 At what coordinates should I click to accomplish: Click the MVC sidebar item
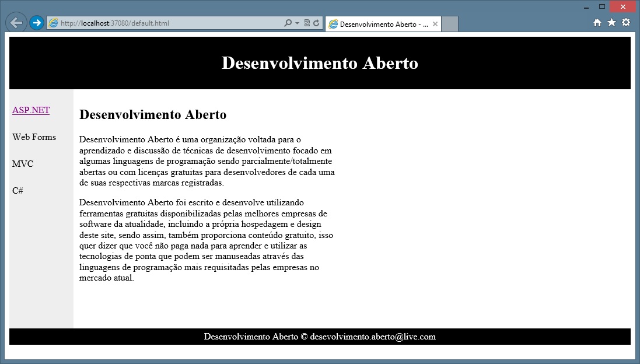coord(23,164)
